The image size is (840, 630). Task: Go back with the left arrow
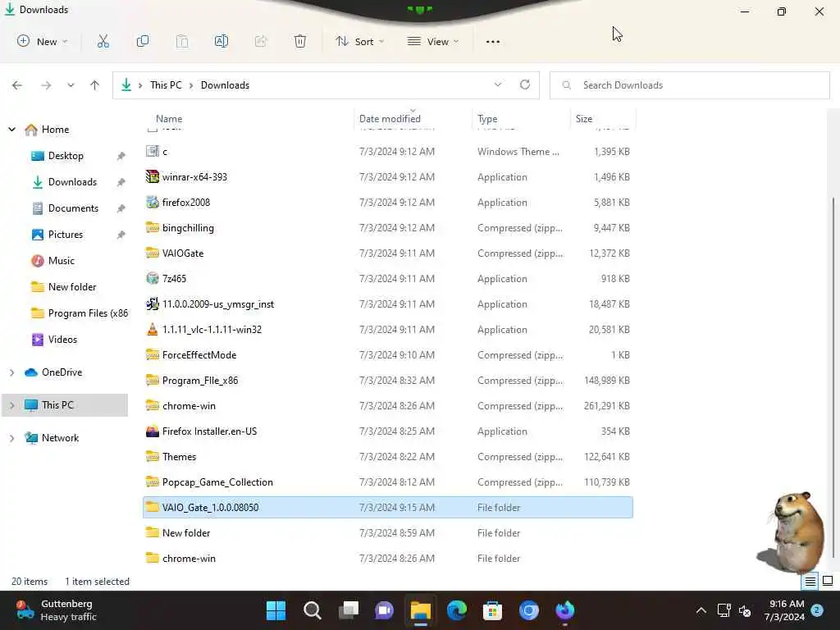17,85
